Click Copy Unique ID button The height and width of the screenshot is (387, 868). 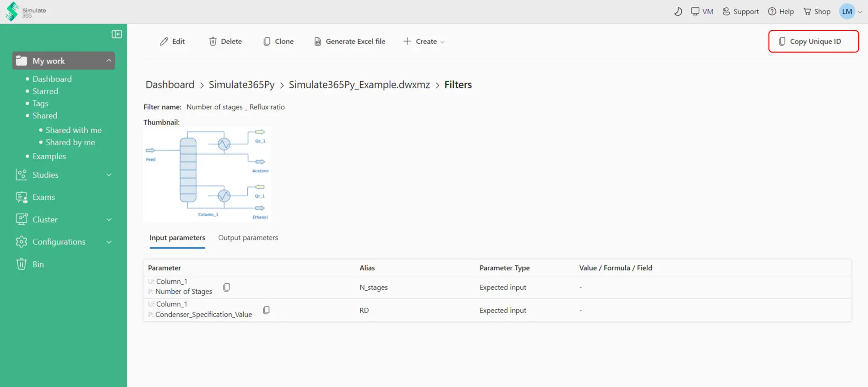tap(813, 42)
